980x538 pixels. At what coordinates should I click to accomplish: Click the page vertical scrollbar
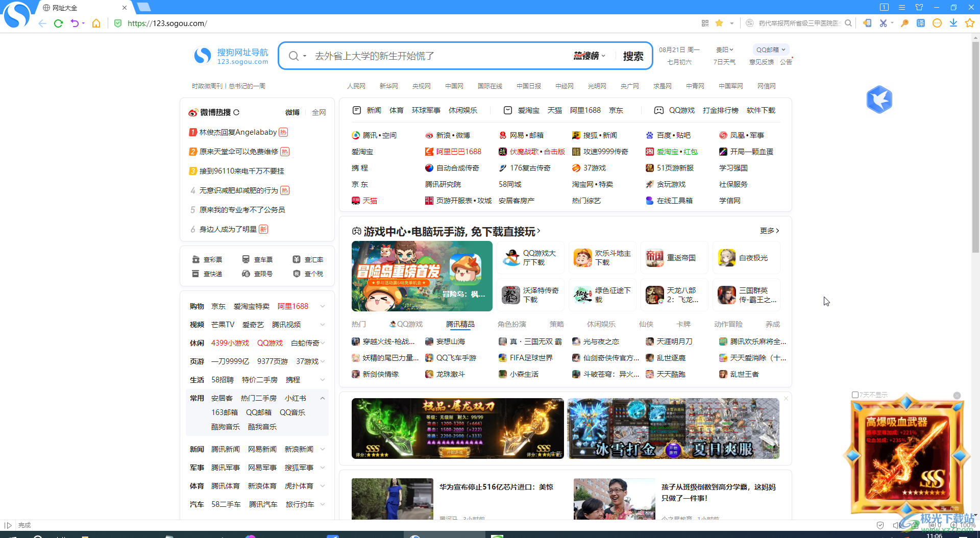975,147
